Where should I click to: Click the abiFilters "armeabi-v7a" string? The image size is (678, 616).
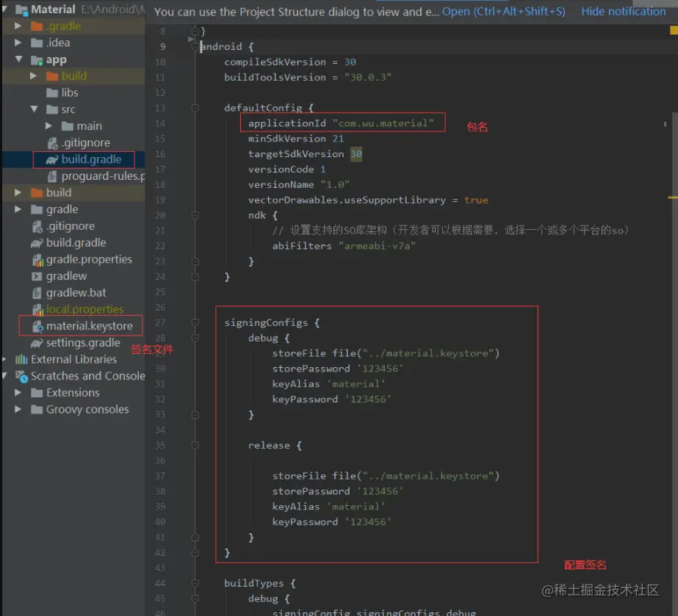[x=377, y=246]
